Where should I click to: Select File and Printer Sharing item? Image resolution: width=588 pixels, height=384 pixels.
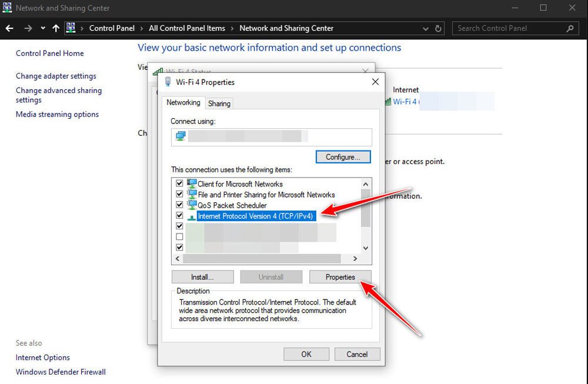tap(266, 195)
